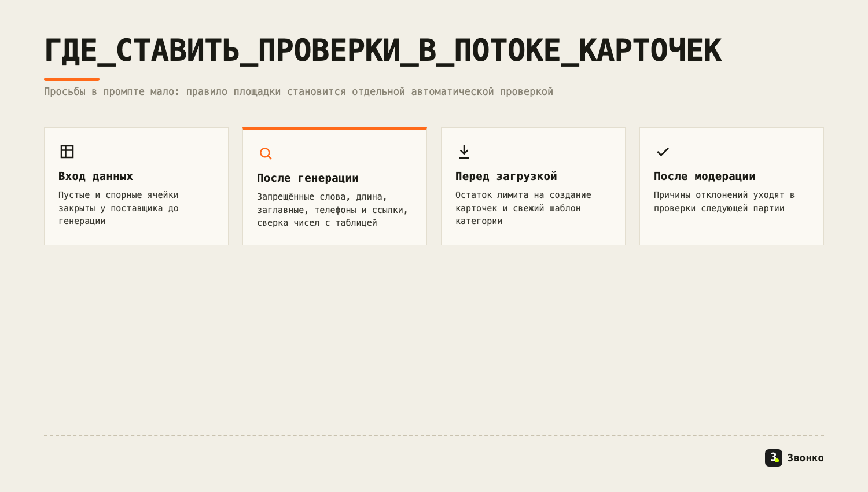Click text 'Причины отклонений уходят в проверки'
Viewport: 868px width, 492px height.
(724, 201)
